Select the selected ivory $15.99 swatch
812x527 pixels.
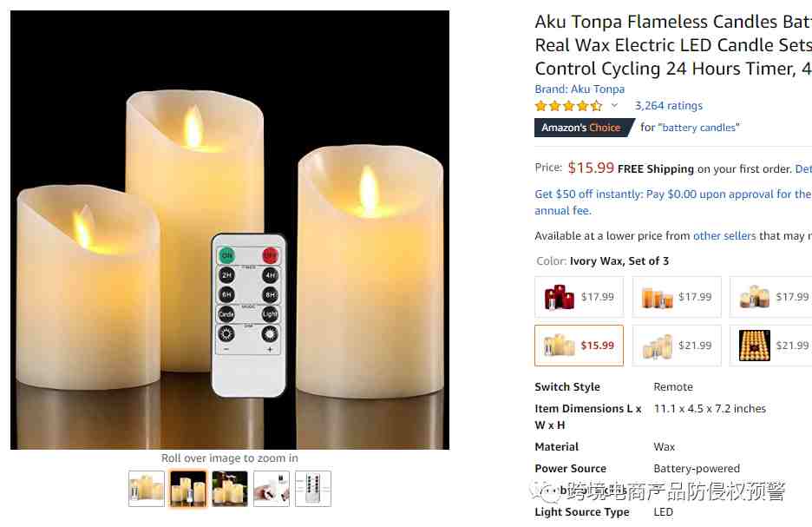pos(579,346)
